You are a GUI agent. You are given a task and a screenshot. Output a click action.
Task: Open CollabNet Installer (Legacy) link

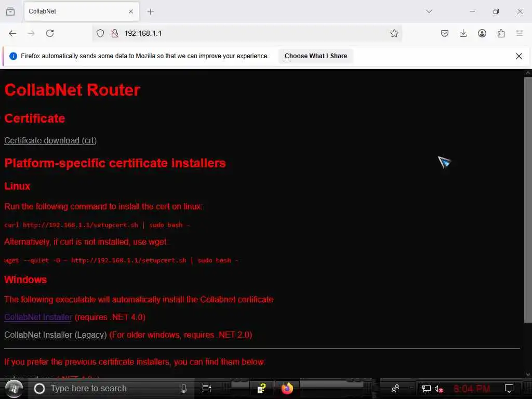pyautogui.click(x=55, y=335)
